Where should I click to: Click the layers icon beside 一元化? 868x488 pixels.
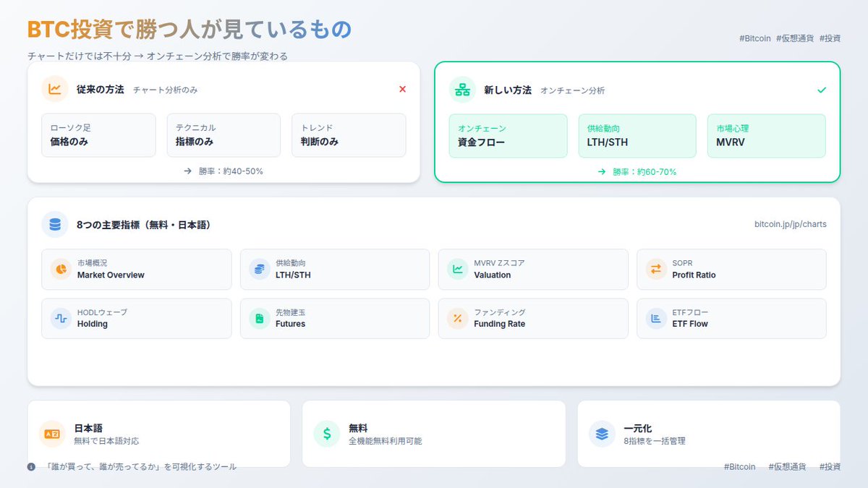pos(602,434)
